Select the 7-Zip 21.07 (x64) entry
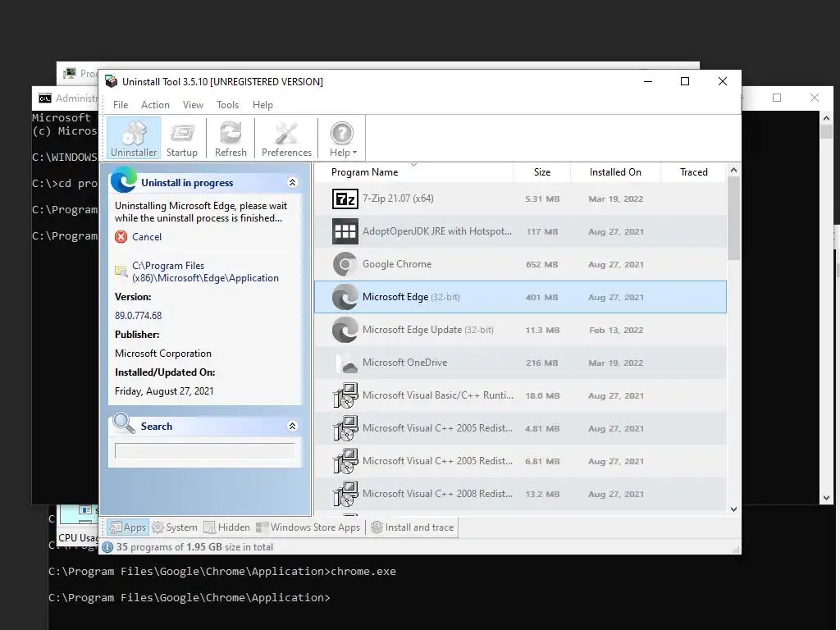 [x=520, y=199]
